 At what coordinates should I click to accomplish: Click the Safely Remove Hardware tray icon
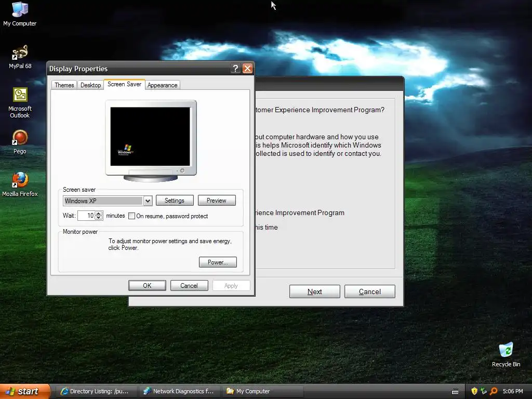pyautogui.click(x=484, y=391)
